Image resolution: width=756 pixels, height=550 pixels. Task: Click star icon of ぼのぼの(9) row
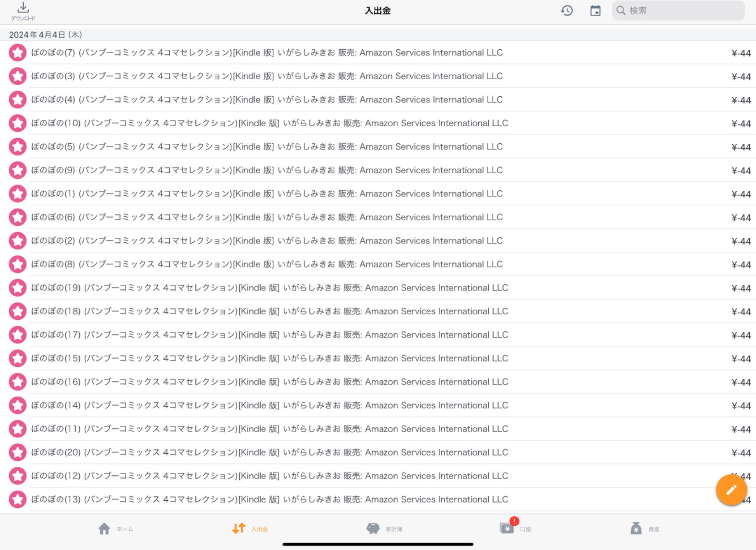click(x=18, y=170)
